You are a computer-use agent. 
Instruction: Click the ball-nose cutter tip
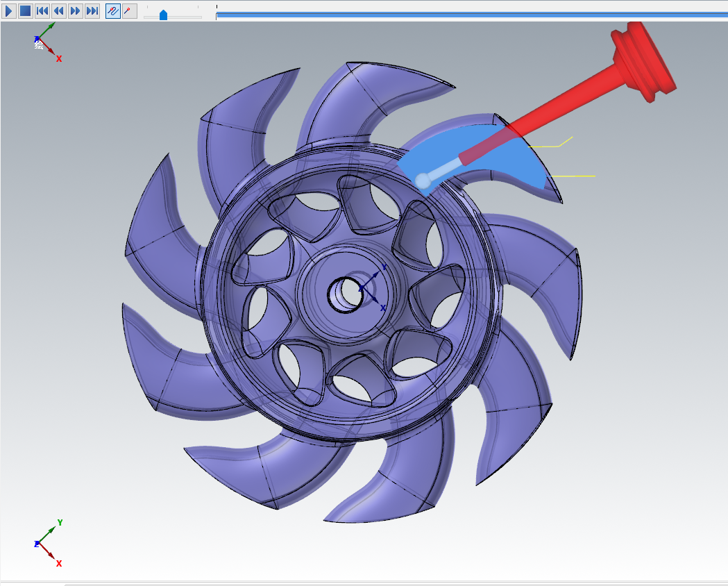(x=423, y=181)
